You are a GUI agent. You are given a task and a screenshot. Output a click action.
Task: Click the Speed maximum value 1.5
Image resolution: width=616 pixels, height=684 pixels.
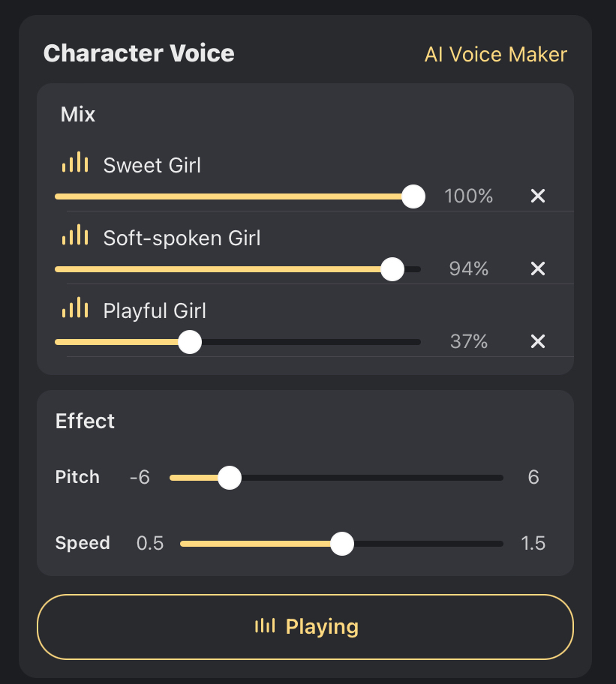click(x=533, y=544)
